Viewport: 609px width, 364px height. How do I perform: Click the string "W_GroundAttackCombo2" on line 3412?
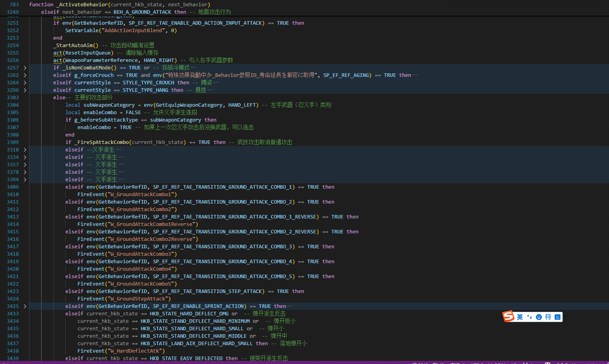pos(142,209)
